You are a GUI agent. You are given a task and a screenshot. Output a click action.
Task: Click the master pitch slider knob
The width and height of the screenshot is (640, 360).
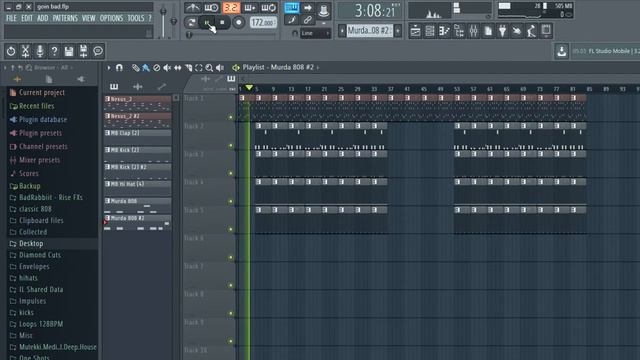[x=174, y=21]
